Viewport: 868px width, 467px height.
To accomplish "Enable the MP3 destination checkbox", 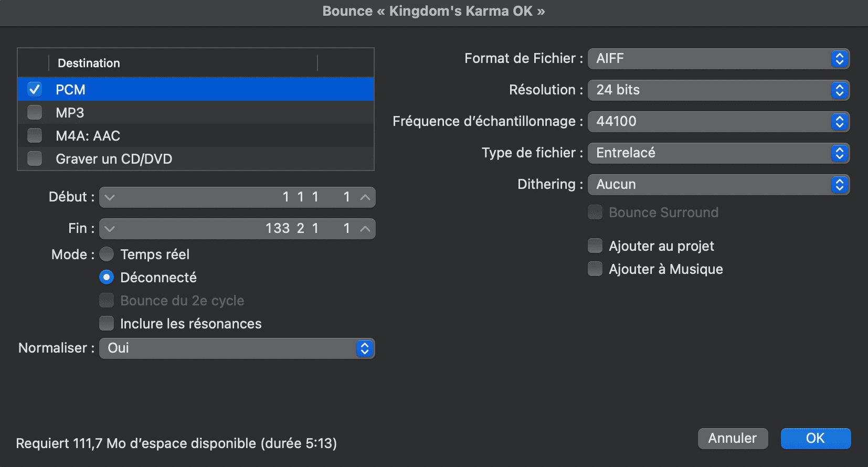I will (35, 112).
